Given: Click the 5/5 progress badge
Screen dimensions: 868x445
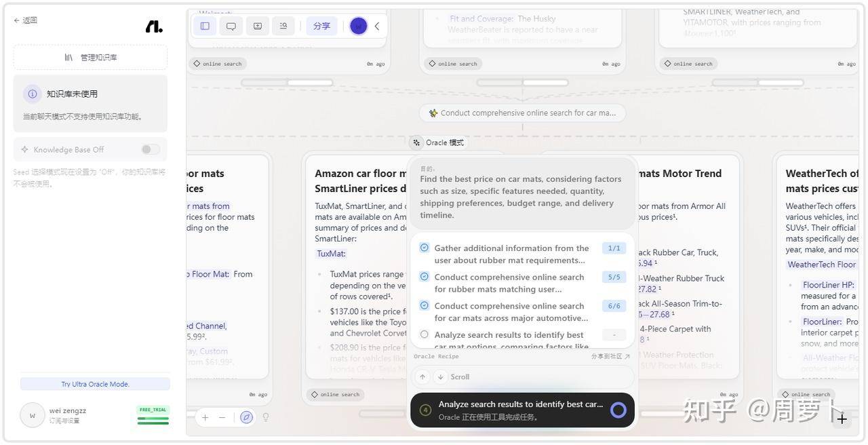Looking at the screenshot, I should (614, 277).
